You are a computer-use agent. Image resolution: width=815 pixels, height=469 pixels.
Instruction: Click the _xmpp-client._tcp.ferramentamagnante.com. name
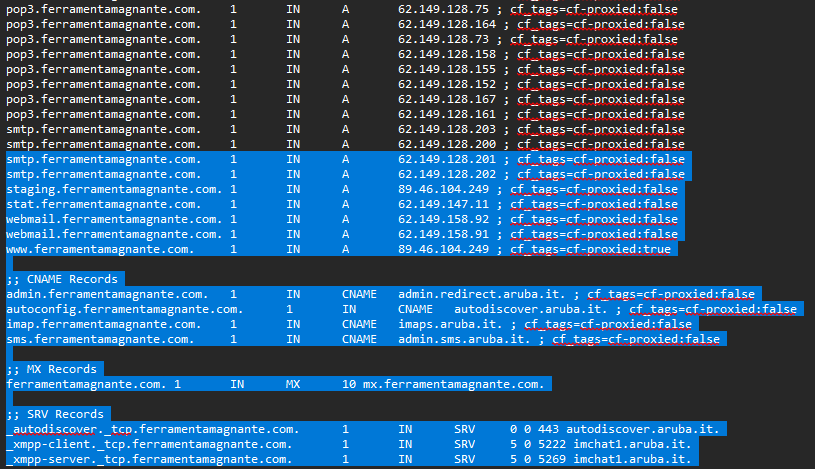[149, 445]
